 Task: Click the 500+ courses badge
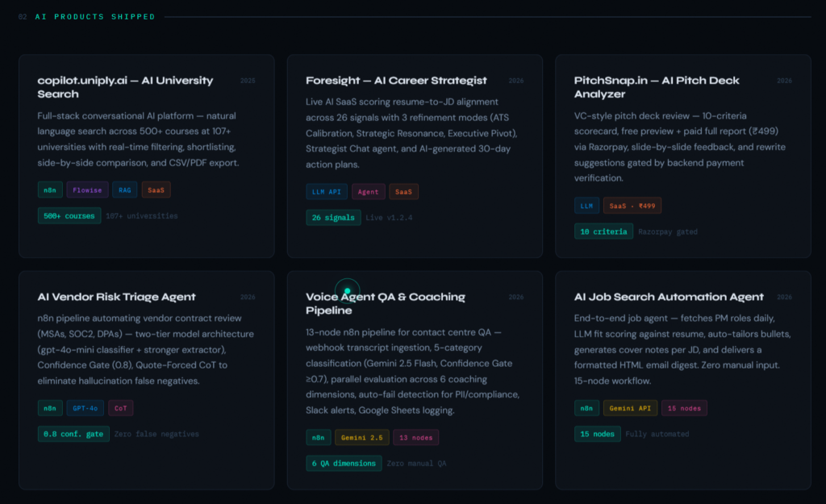(x=69, y=216)
